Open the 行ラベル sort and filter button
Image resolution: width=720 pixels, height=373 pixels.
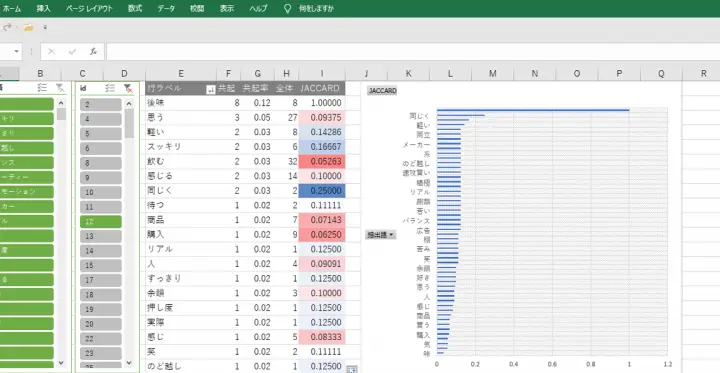[x=211, y=90]
